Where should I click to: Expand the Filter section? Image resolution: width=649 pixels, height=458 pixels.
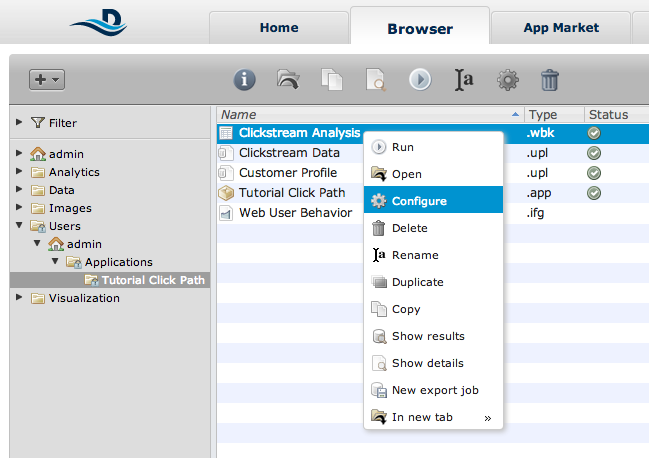tap(19, 122)
